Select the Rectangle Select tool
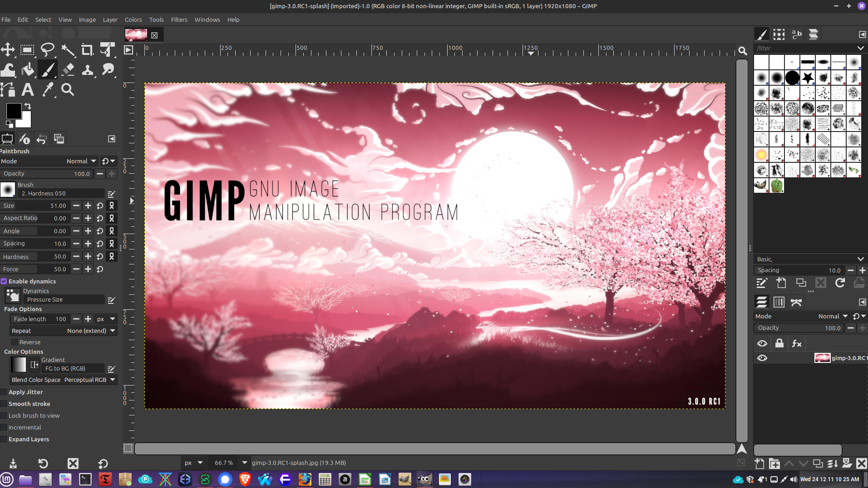This screenshot has width=868, height=488. pyautogui.click(x=27, y=49)
